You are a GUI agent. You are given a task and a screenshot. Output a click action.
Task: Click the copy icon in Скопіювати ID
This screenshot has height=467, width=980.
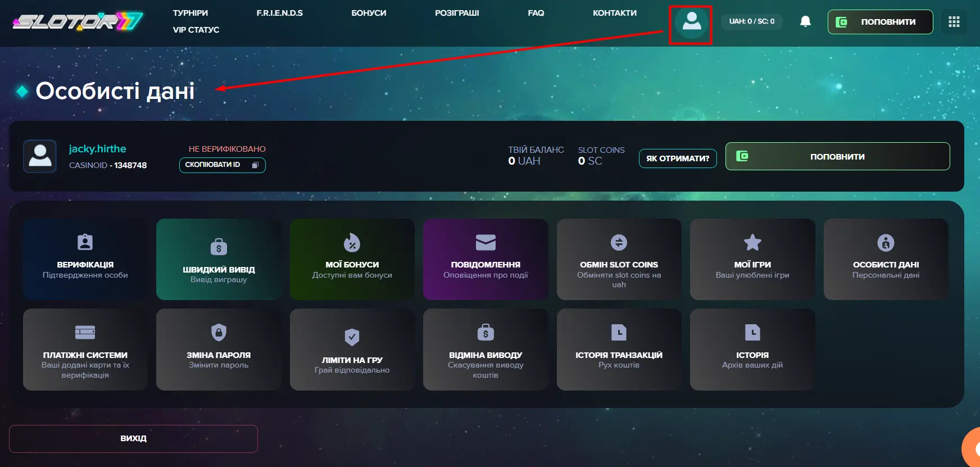255,165
